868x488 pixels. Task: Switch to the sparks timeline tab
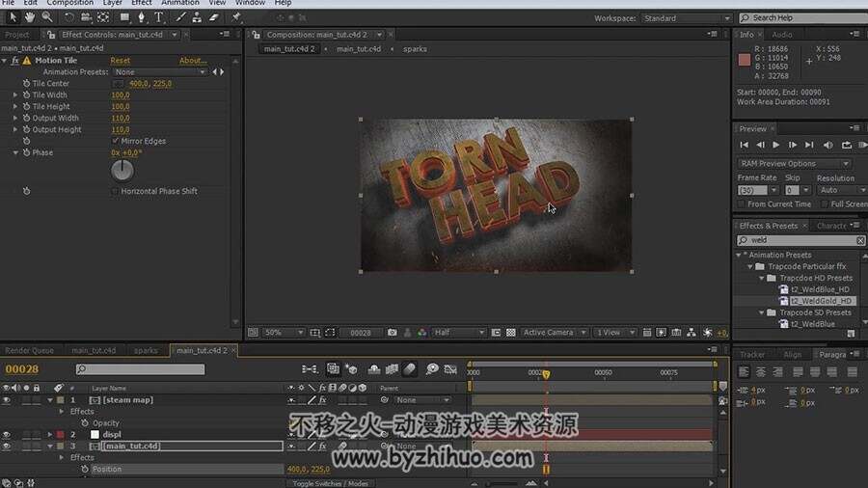(146, 351)
